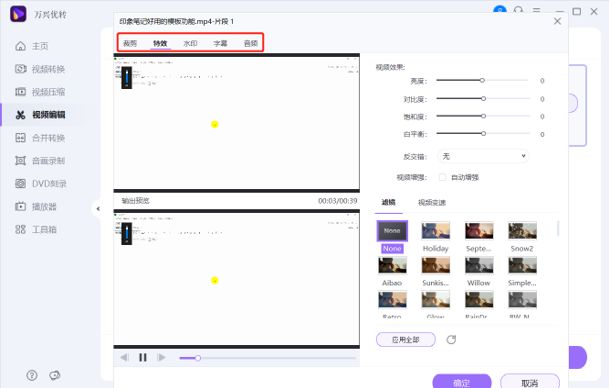
Task: Switch to the 水印 watermark tab
Action: coord(190,43)
